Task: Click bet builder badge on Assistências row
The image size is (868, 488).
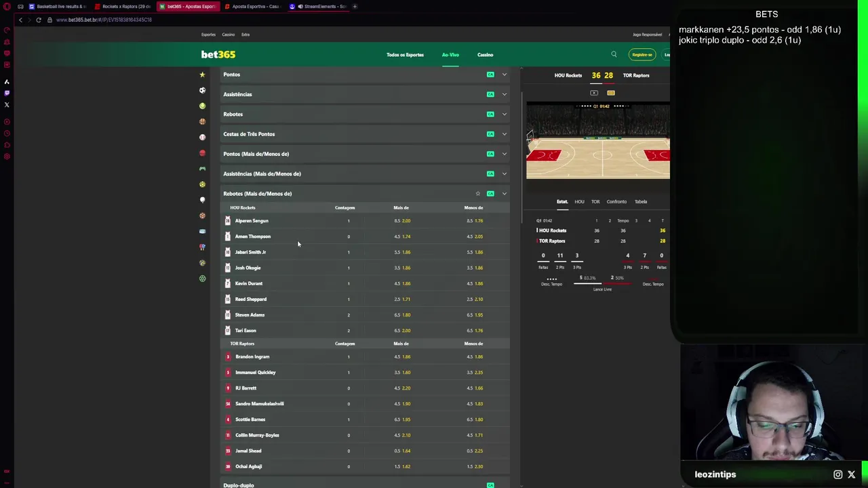Action: point(490,94)
